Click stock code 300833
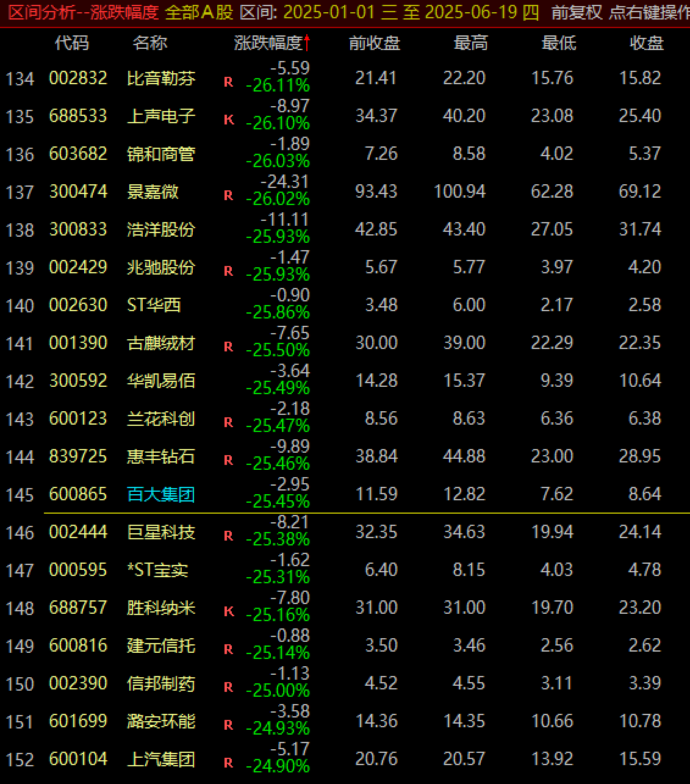 [78, 229]
